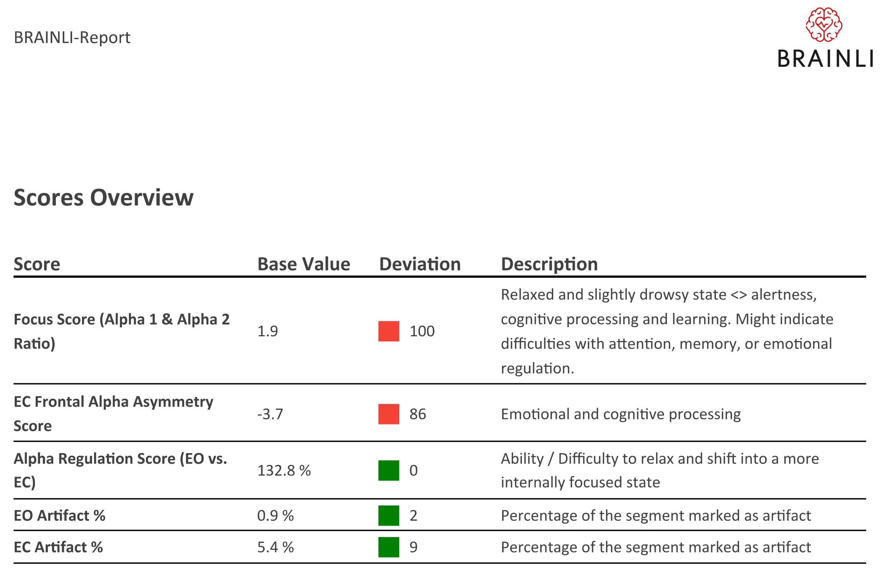Screen dimensions: 882x588
Task: Click the BRAINLI wordmark text
Action: [825, 59]
